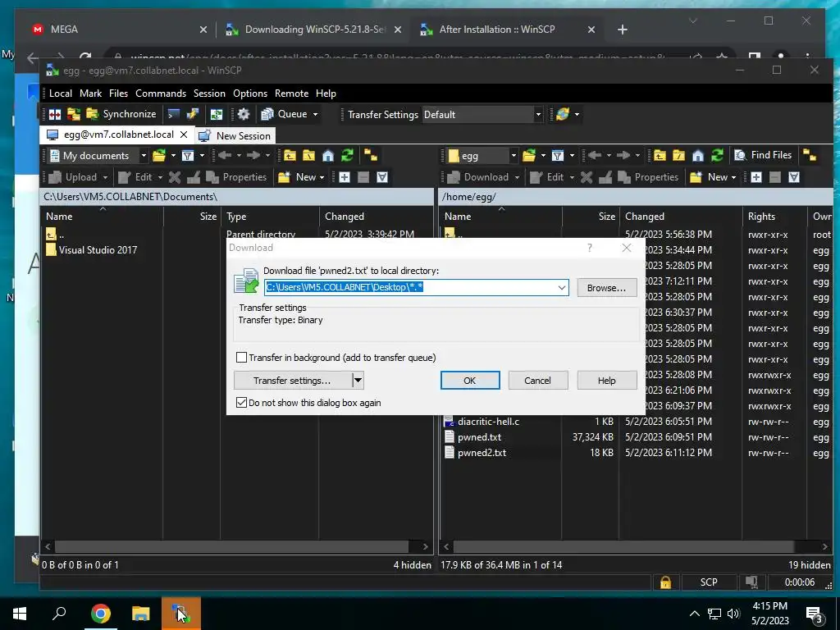This screenshot has height=630, width=840.
Task: Refresh the remote panel
Action: pos(717,156)
